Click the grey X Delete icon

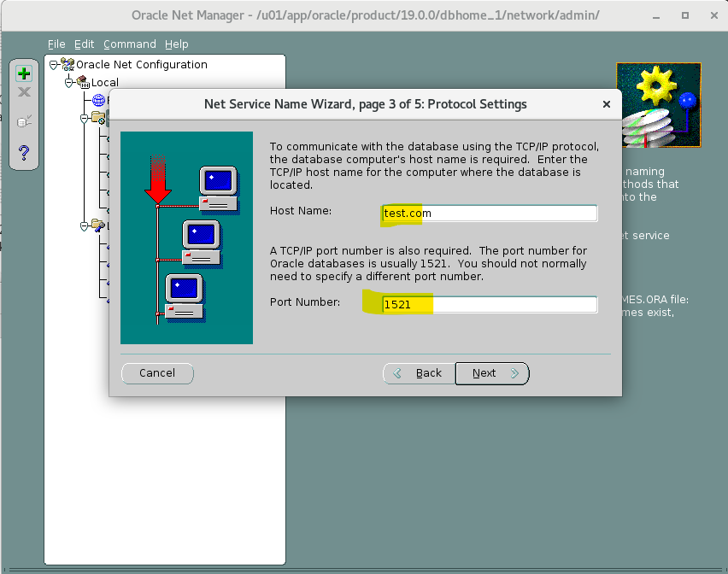[x=24, y=92]
